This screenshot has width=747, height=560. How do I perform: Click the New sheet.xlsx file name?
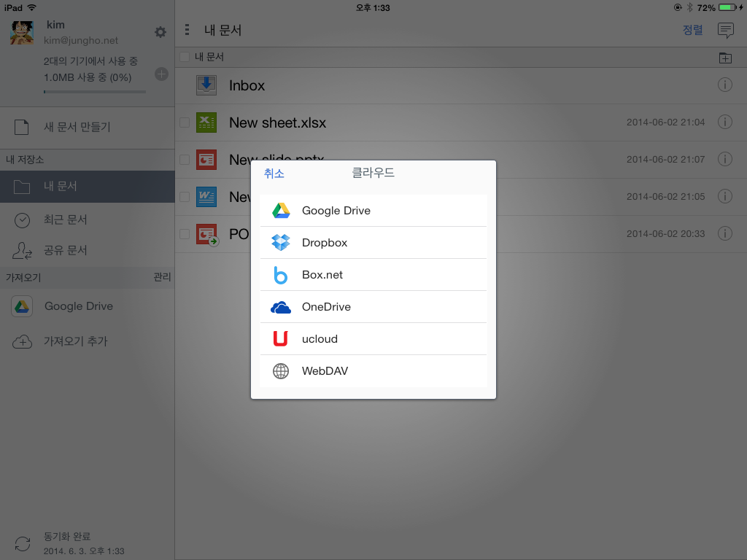click(278, 122)
